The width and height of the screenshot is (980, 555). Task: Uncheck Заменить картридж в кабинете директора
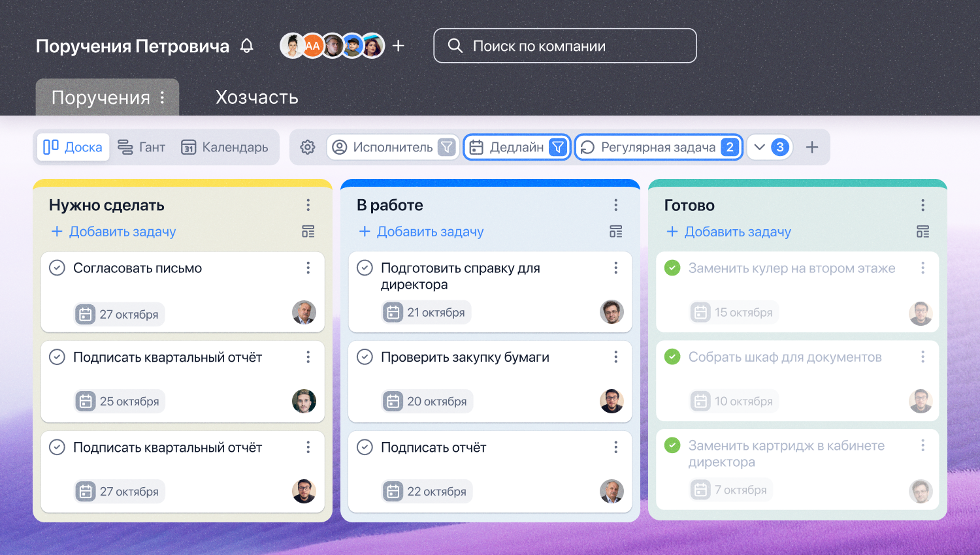672,445
